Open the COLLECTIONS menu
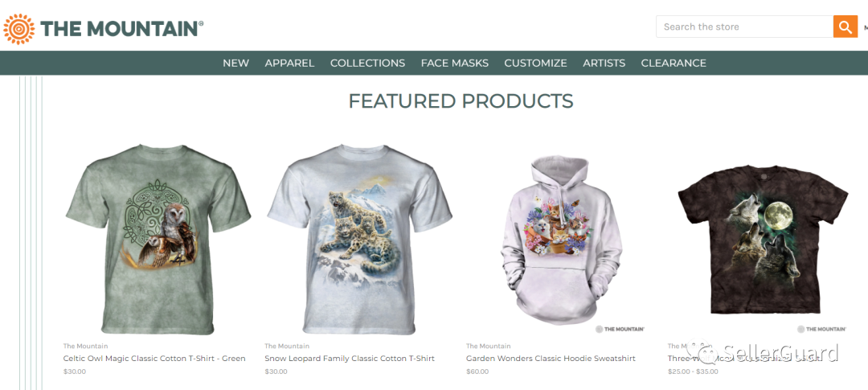 (367, 64)
